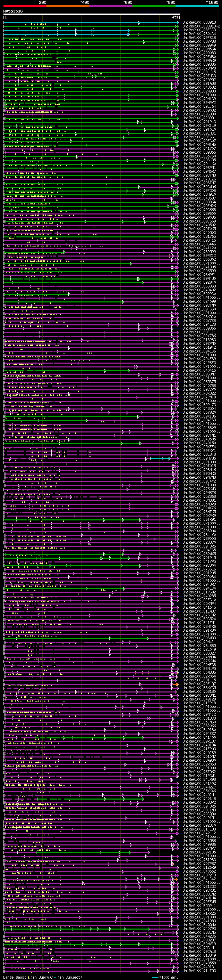Click UniRef100_Q9C668 hit name
This screenshot has height=980, width=222.
199,210
